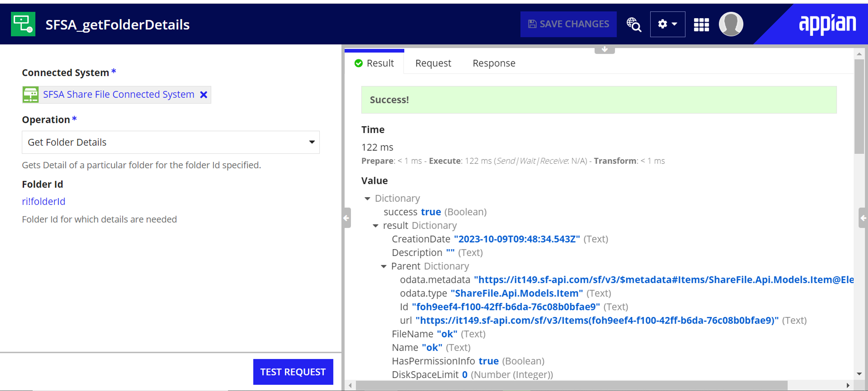
Task: Click the left-arrow pane collapse handle
Action: click(x=347, y=218)
